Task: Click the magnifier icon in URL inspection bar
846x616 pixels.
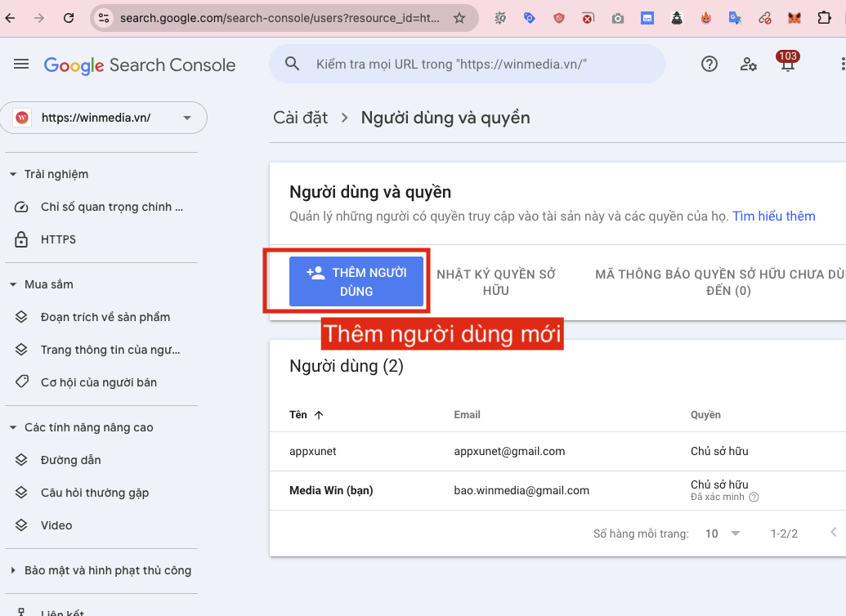Action: coord(292,64)
